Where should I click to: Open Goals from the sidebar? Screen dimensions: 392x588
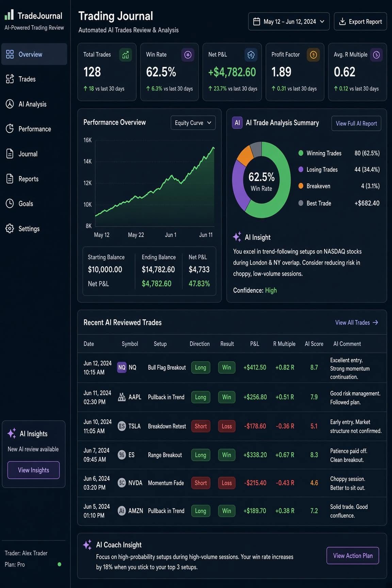point(34,203)
